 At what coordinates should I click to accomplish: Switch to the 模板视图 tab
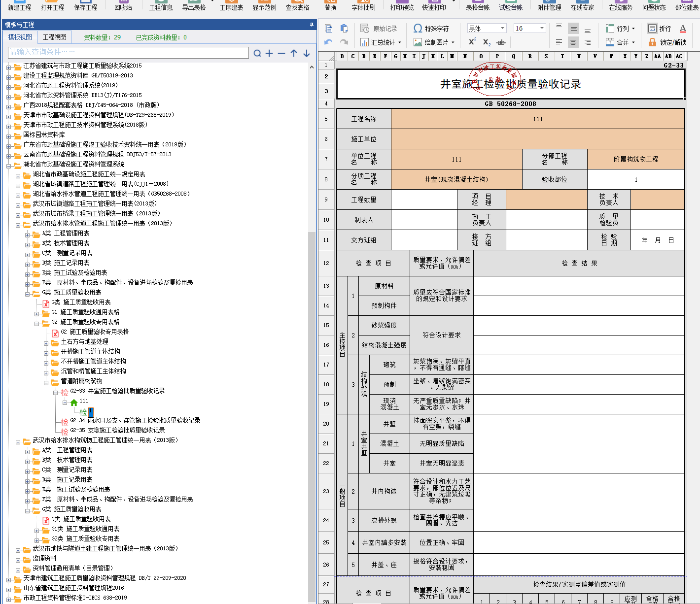(x=20, y=37)
